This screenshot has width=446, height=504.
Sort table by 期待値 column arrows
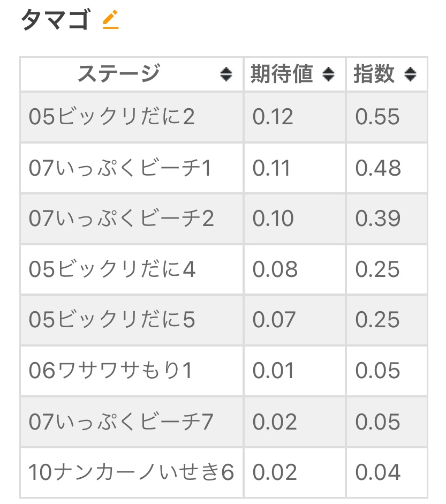pos(329,74)
